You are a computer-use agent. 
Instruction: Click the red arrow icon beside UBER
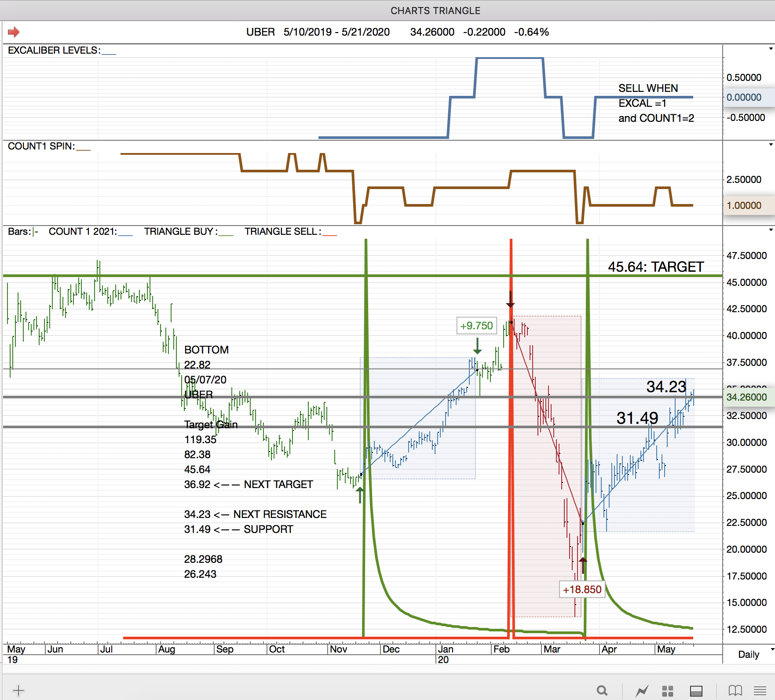pos(14,32)
